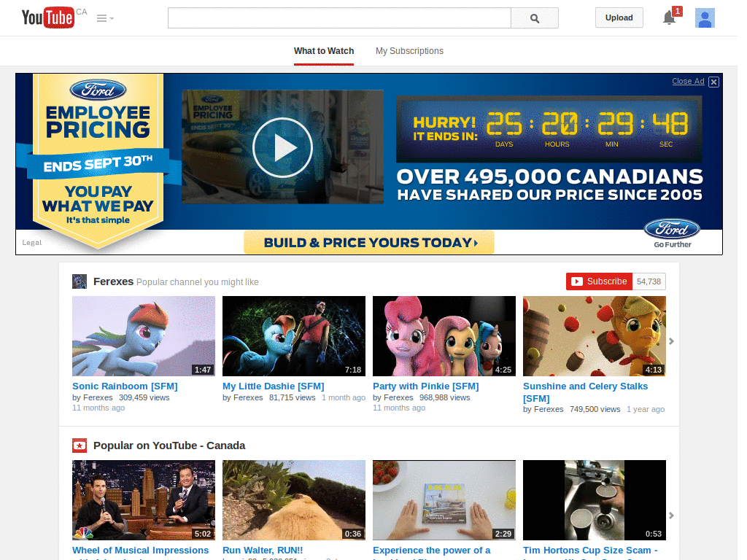Open the Run Walter, RUN!! thumbnail
Image resolution: width=747 pixels, height=560 pixels.
tap(294, 500)
